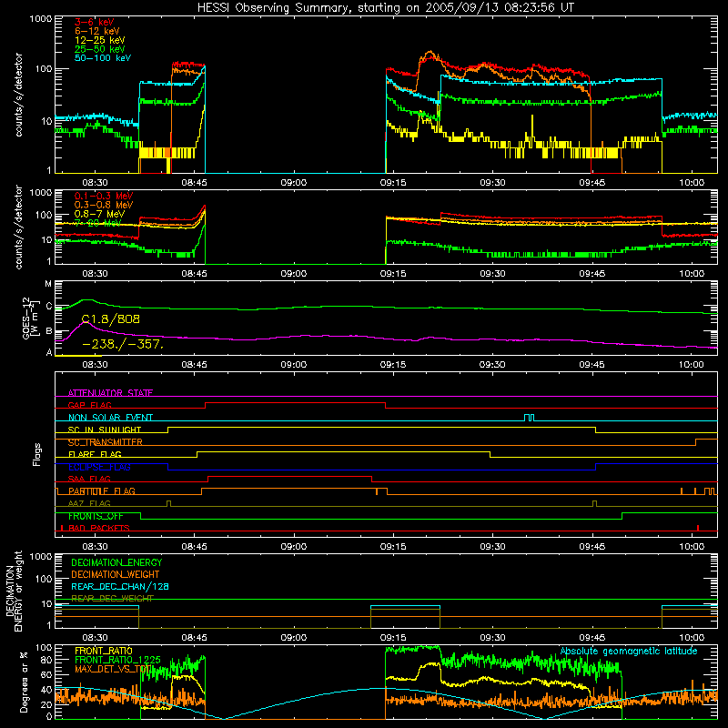Image resolution: width=728 pixels, height=728 pixels.
Task: Click the 0.8-7 MeV legend label
Action: [x=99, y=214]
